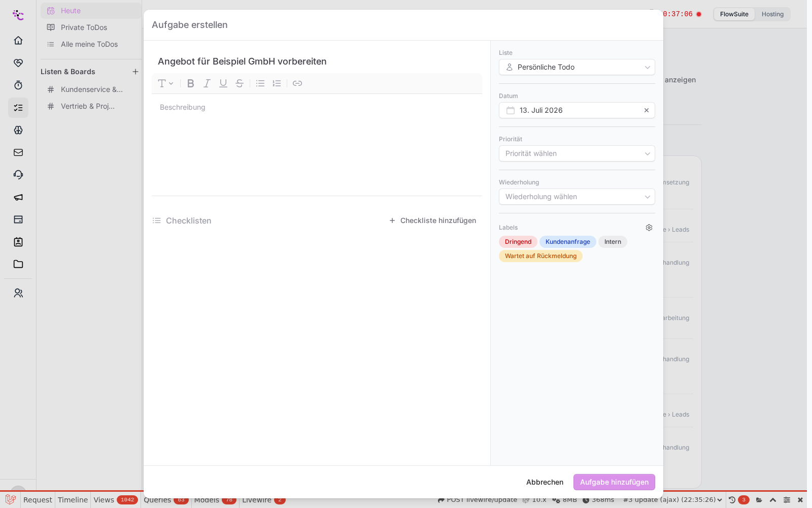The height and width of the screenshot is (508, 812).
Task: Insert a link via the link icon
Action: click(x=297, y=83)
